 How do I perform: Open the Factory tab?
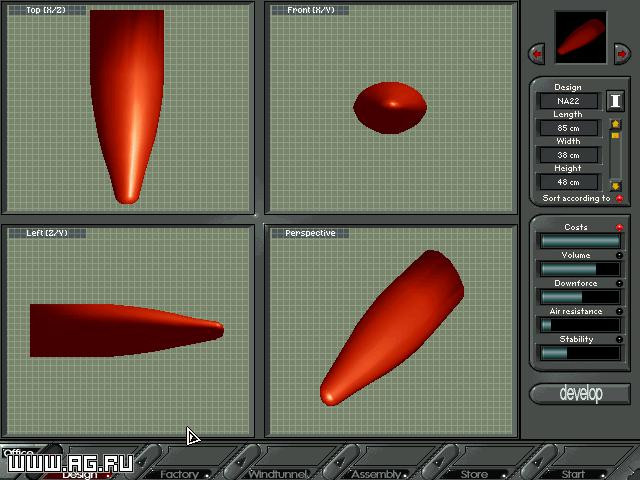tap(179, 474)
